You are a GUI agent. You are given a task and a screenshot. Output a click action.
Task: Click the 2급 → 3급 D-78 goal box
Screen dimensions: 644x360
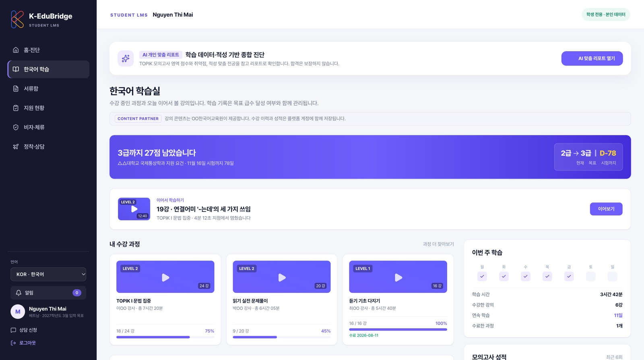pos(588,157)
